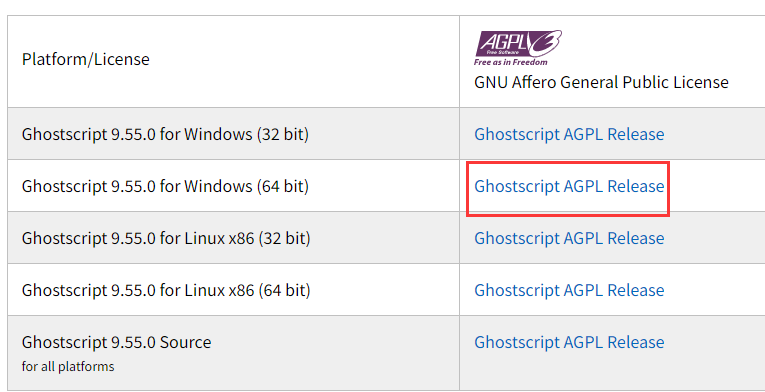This screenshot has height=392, width=765.
Task: Click '(32 bit)' text in the Linux x86 row
Action: 284,238
